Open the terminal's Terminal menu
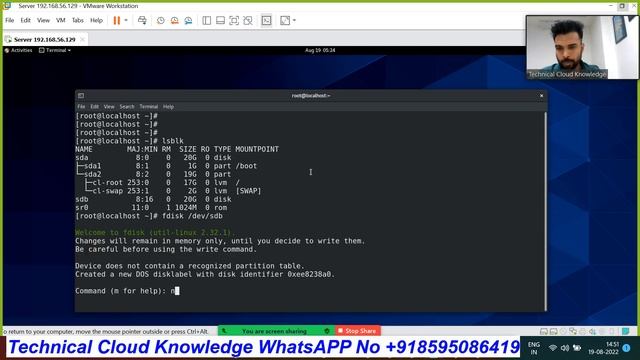This screenshot has width=640, height=360. [x=149, y=107]
